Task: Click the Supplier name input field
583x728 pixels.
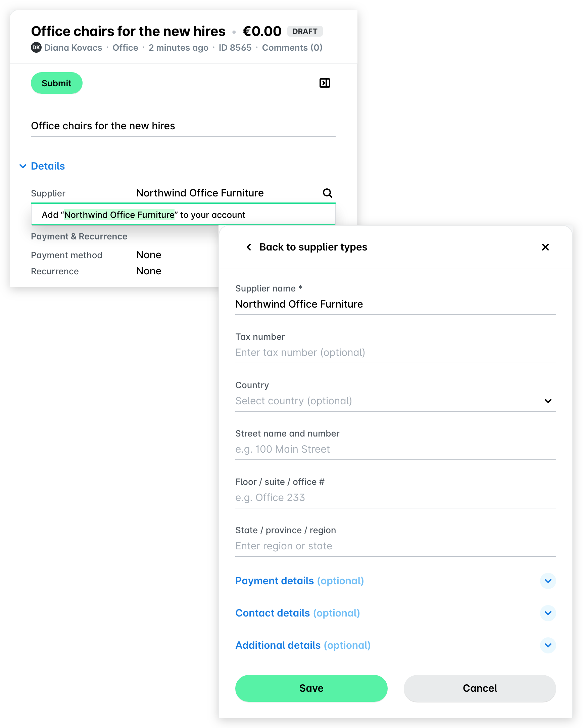Action: 395,304
